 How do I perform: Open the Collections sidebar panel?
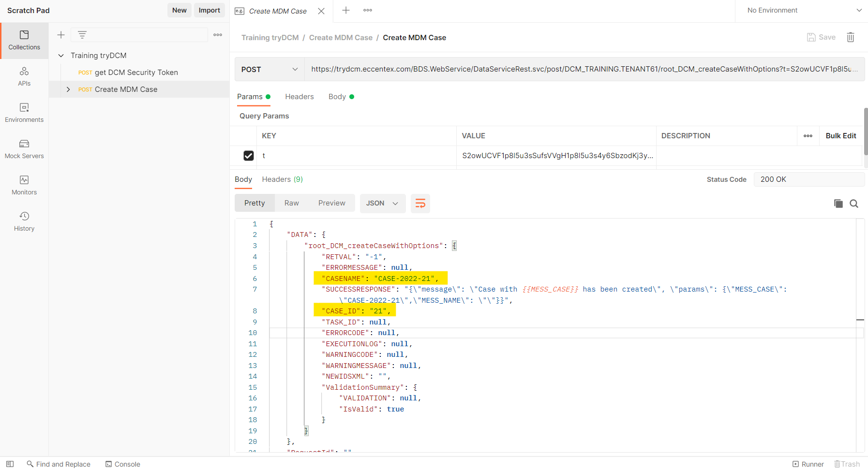click(24, 41)
